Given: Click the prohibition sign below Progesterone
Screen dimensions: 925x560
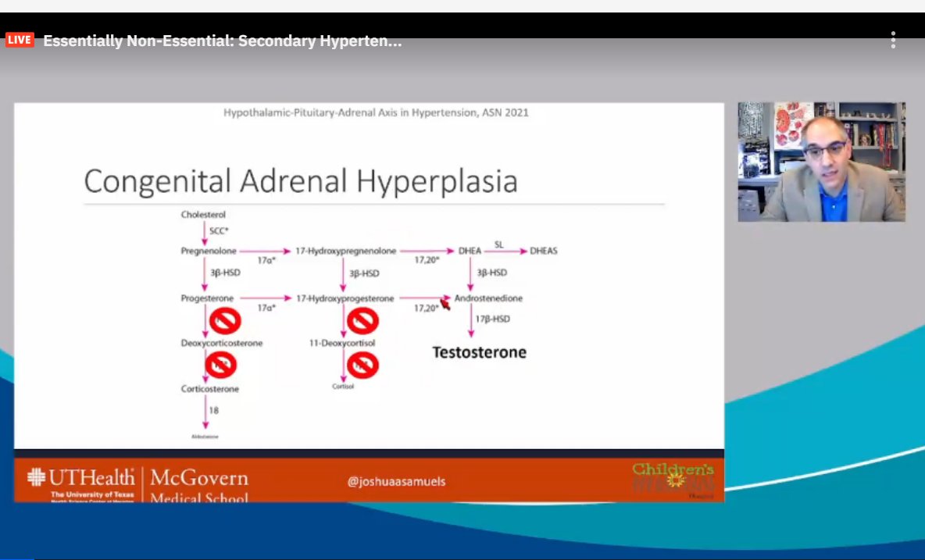Looking at the screenshot, I should (225, 321).
